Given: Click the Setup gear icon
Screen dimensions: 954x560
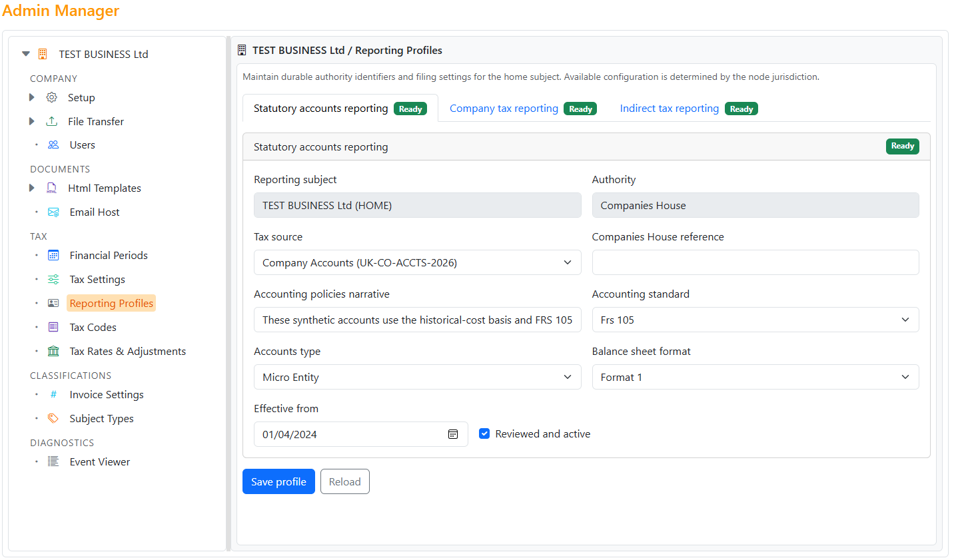Looking at the screenshot, I should coord(51,97).
